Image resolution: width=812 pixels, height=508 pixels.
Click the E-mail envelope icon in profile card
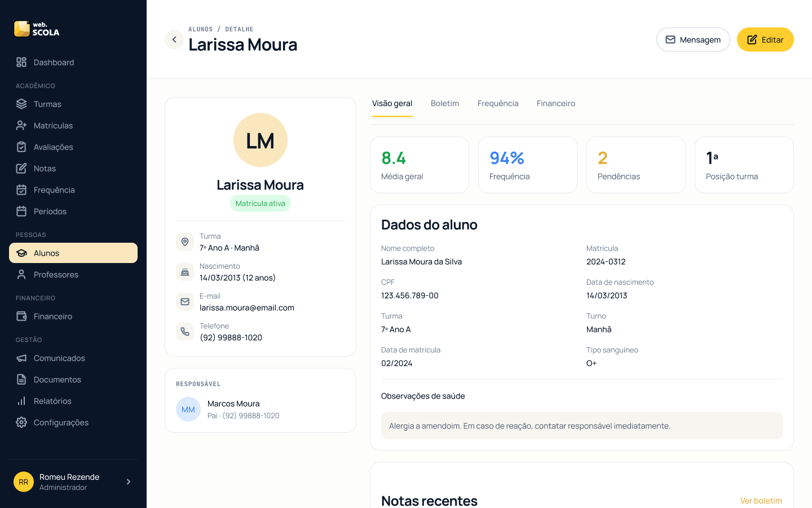tap(185, 302)
